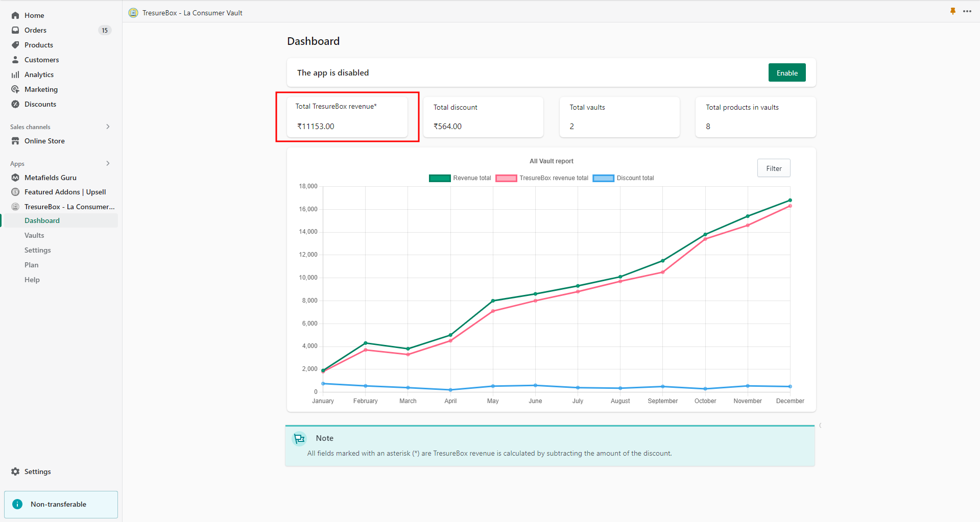This screenshot has width=980, height=522.
Task: Click 'TresureBox - La Consumer Vault' header title
Action: [193, 13]
